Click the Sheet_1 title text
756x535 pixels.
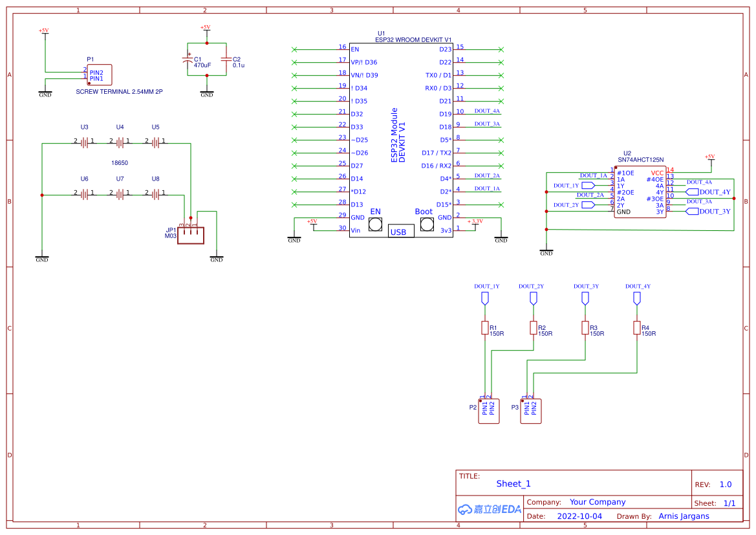[513, 483]
